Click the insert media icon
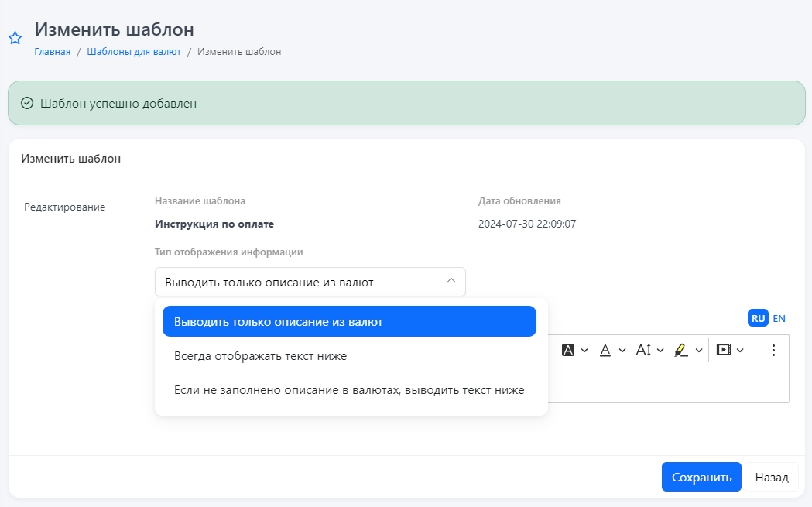Image resolution: width=812 pixels, height=507 pixels. (x=723, y=350)
